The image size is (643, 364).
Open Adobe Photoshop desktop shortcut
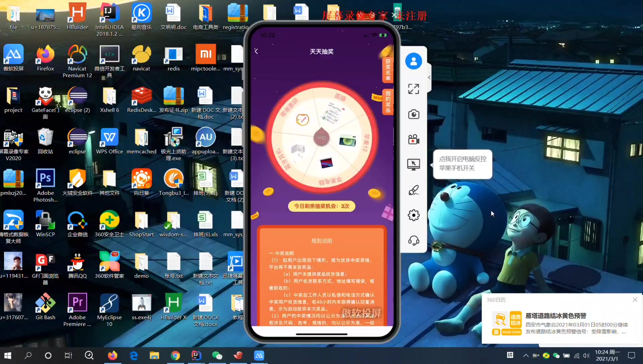(45, 185)
